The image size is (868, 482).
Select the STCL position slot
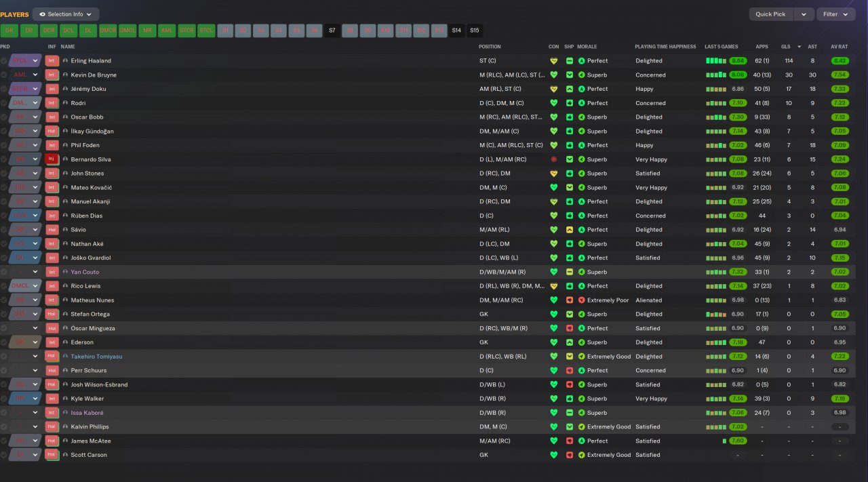coord(206,31)
